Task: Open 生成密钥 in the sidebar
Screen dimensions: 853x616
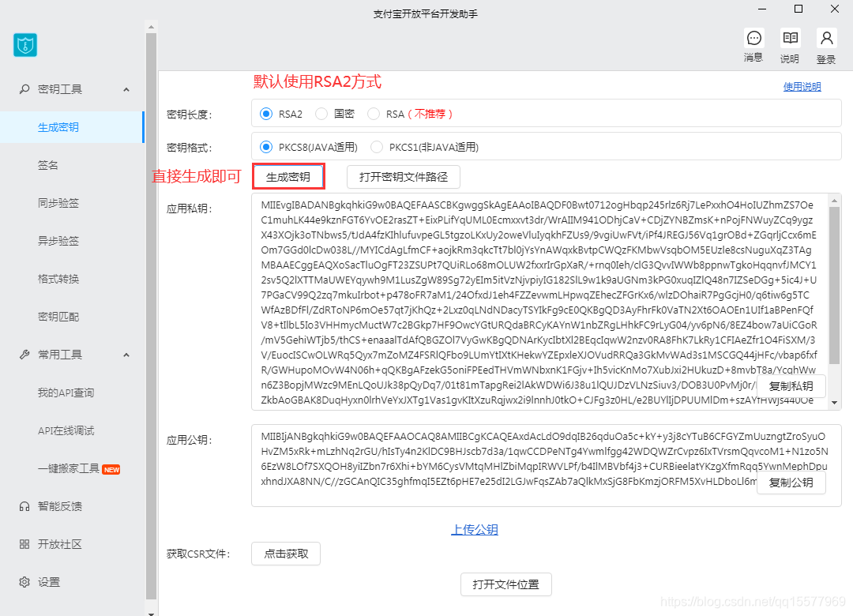Action: (72, 127)
